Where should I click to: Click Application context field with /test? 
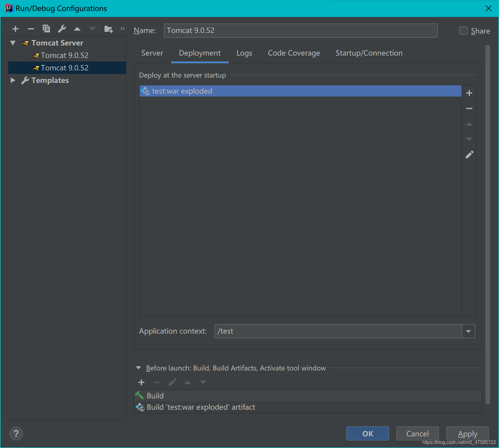338,331
